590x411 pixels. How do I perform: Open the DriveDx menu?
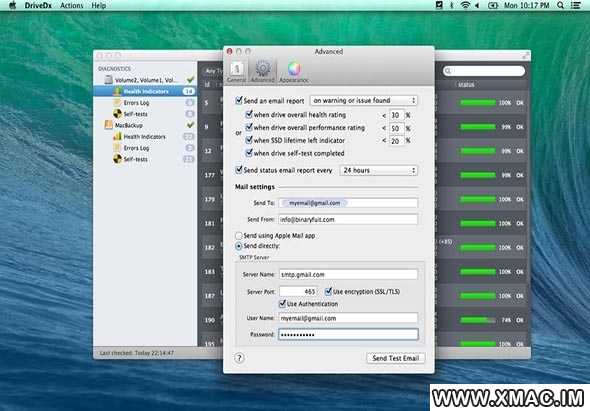[38, 5]
